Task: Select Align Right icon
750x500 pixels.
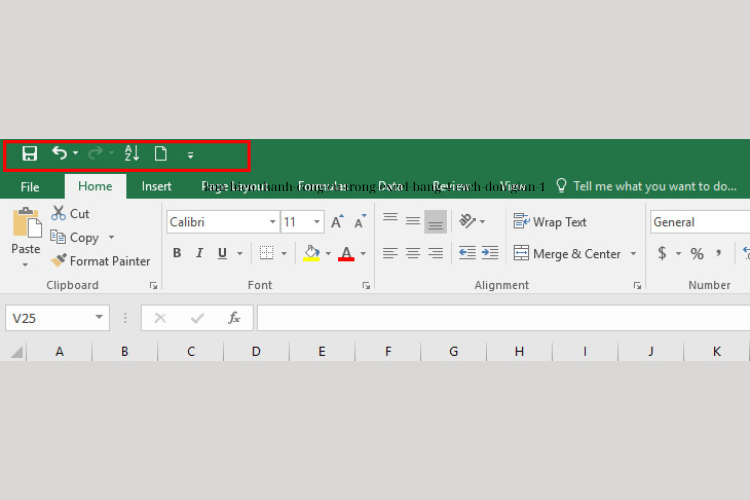Action: point(435,253)
